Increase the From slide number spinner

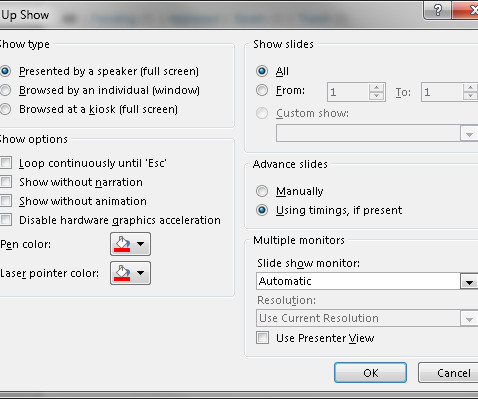point(377,88)
